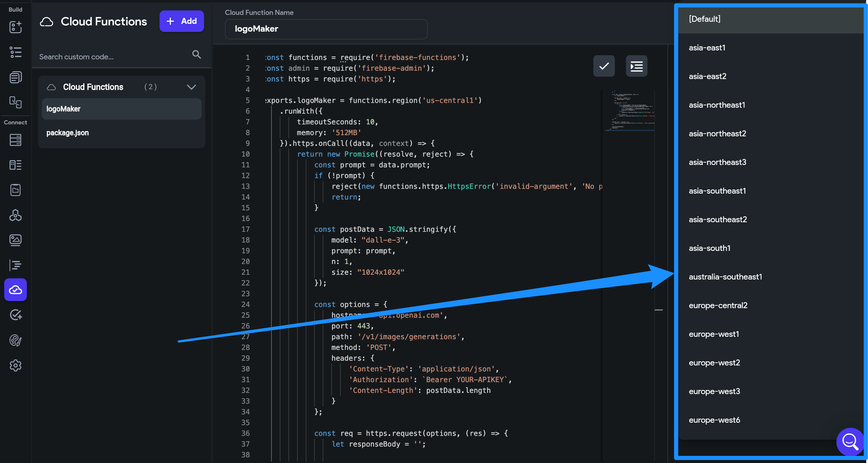Choose asia-northeast1 region option
The image size is (868, 463).
click(771, 105)
